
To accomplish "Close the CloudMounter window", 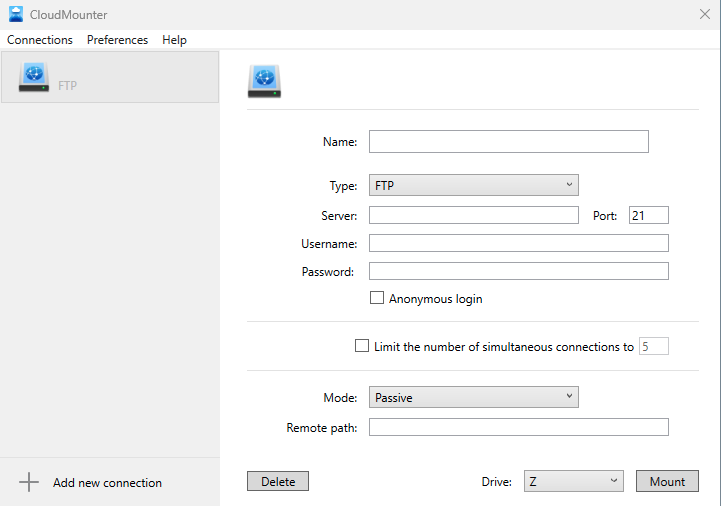I will point(704,14).
